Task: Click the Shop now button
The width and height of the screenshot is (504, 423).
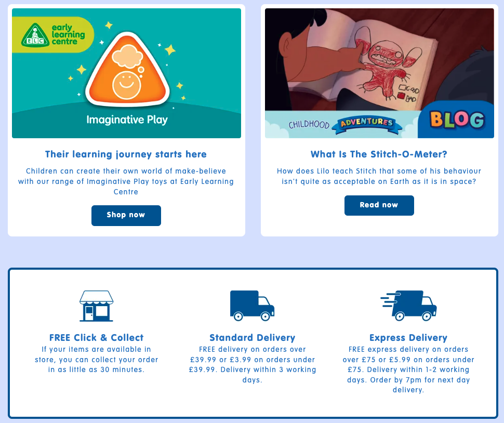Action: pyautogui.click(x=126, y=215)
